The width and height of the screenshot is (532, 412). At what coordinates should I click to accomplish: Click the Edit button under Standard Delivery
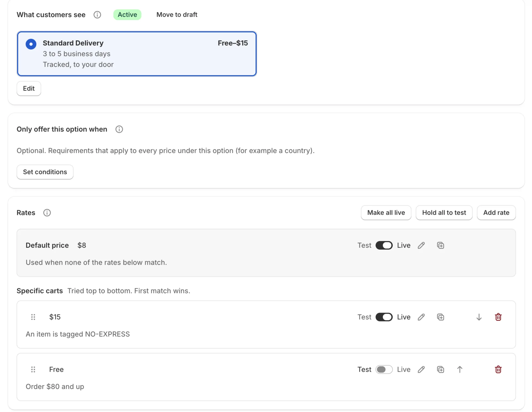click(29, 89)
